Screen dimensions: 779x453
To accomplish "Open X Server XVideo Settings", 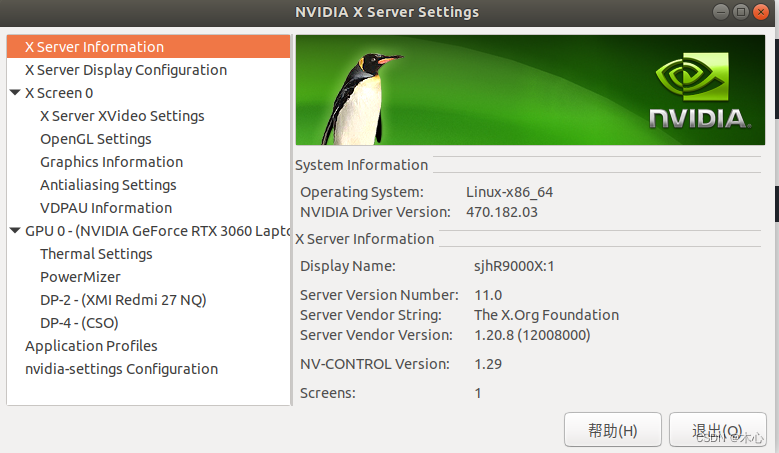I will [x=122, y=116].
